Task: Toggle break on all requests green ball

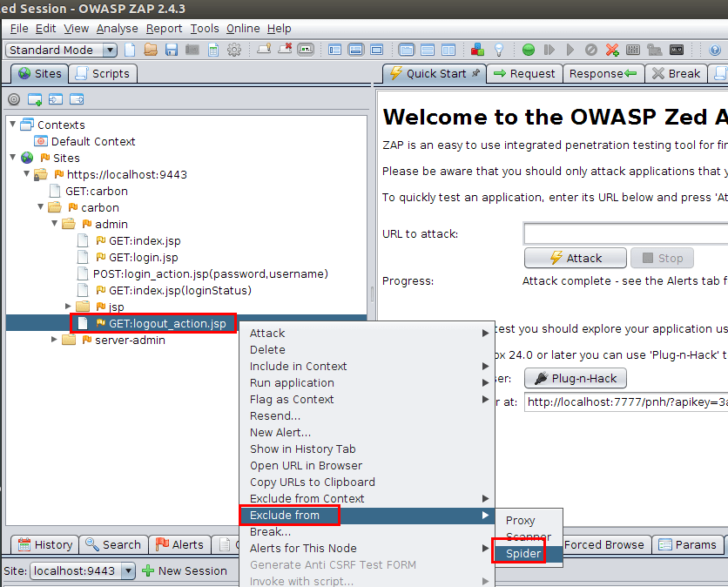Action: pyautogui.click(x=530, y=50)
